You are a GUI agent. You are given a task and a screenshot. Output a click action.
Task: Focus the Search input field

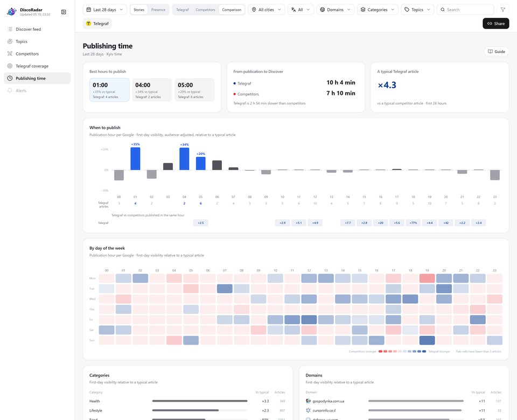pos(465,10)
